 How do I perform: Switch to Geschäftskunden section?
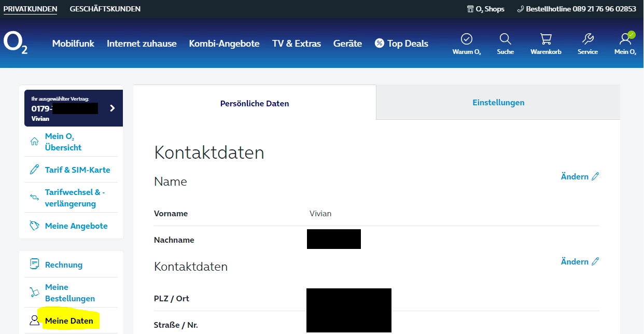(x=105, y=9)
